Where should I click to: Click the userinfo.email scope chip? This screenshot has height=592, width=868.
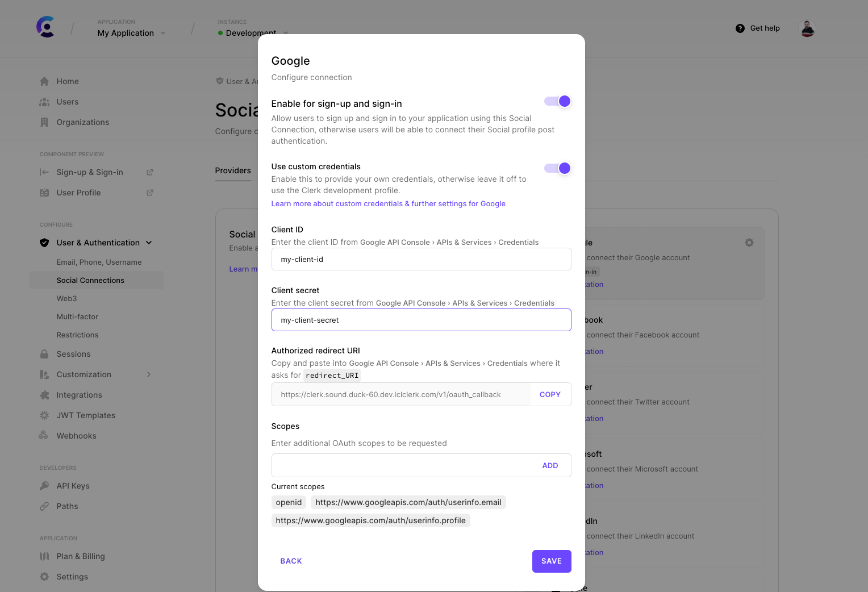point(408,502)
